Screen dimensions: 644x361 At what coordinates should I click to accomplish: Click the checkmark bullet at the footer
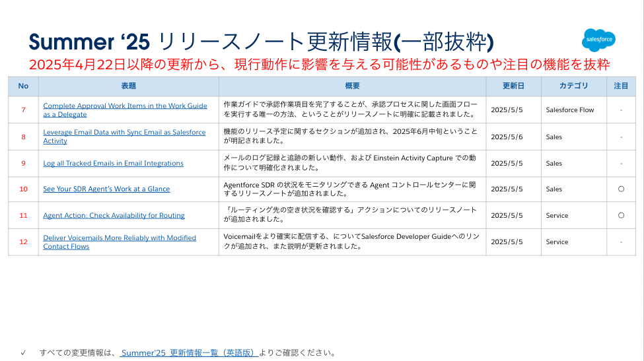click(x=23, y=353)
